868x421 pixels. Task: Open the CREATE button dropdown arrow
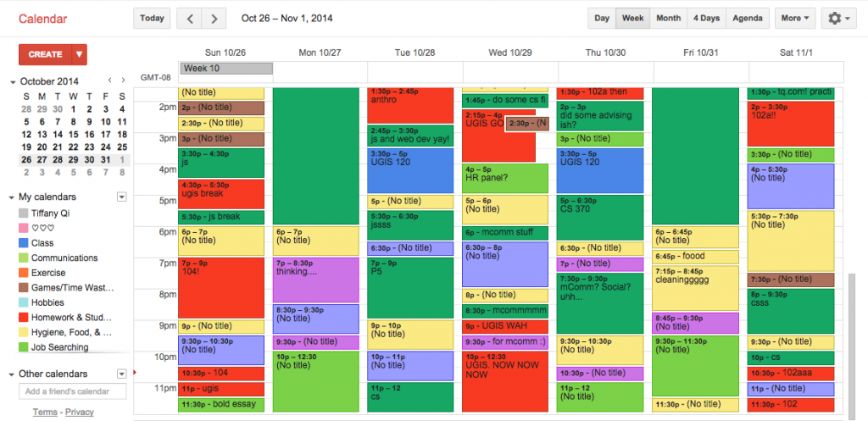[x=79, y=54]
